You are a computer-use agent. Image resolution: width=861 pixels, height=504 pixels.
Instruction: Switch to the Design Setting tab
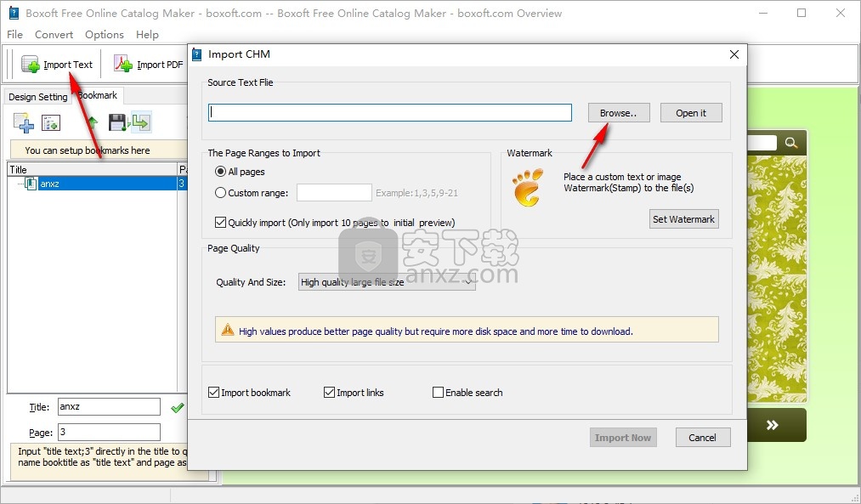[x=38, y=97]
